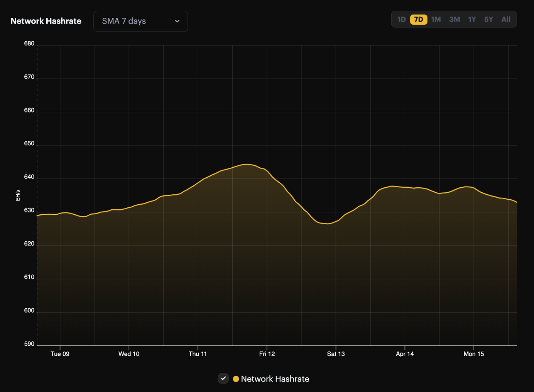Click the Tue 09 axis label

[60, 353]
